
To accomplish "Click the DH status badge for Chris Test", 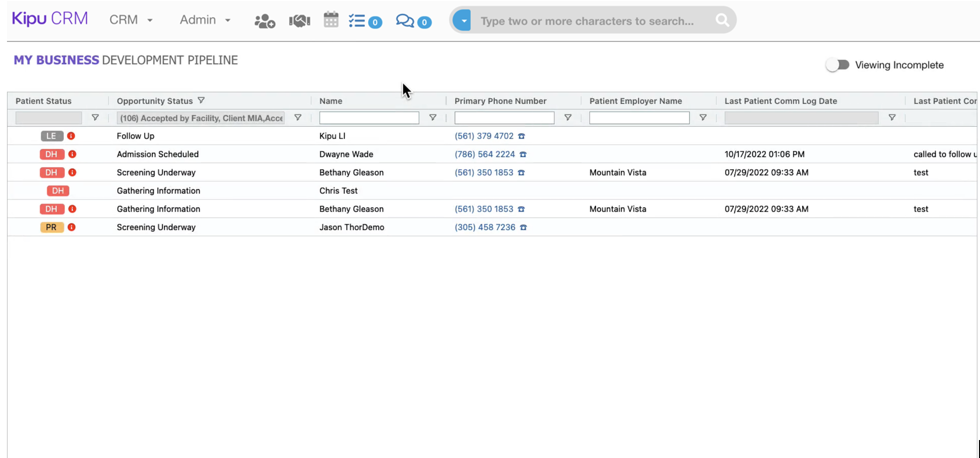I will point(57,191).
